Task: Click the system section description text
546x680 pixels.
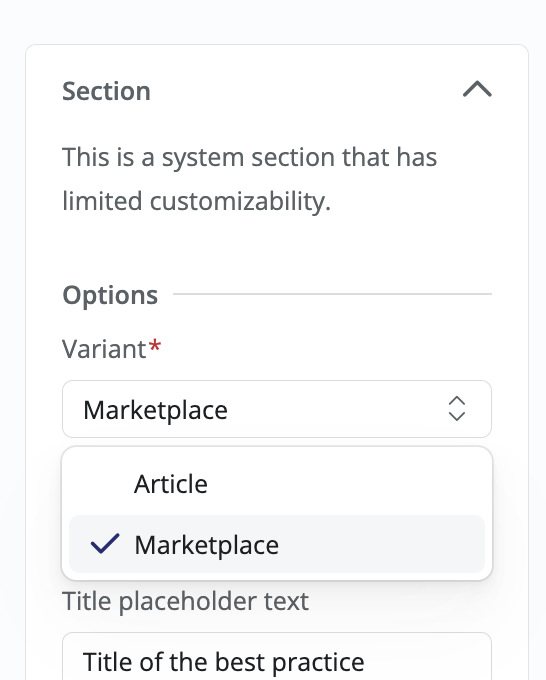Action: click(x=249, y=179)
